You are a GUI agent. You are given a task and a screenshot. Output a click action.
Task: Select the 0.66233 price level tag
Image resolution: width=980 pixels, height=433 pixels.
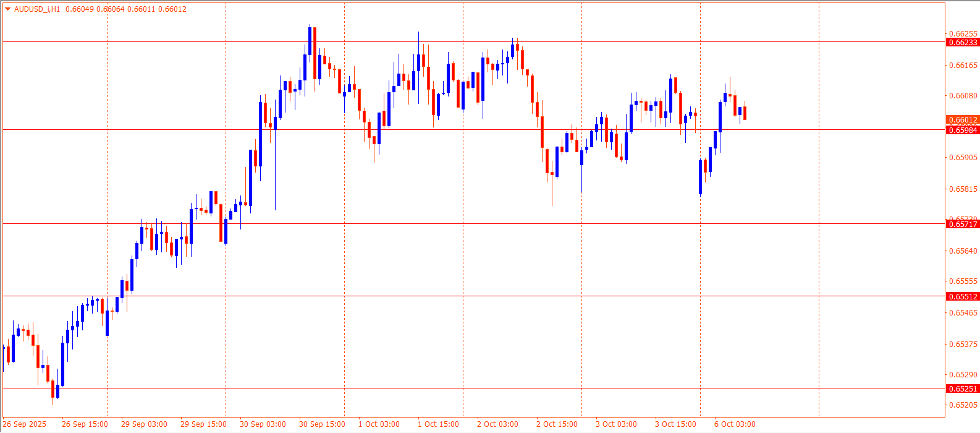pos(962,42)
